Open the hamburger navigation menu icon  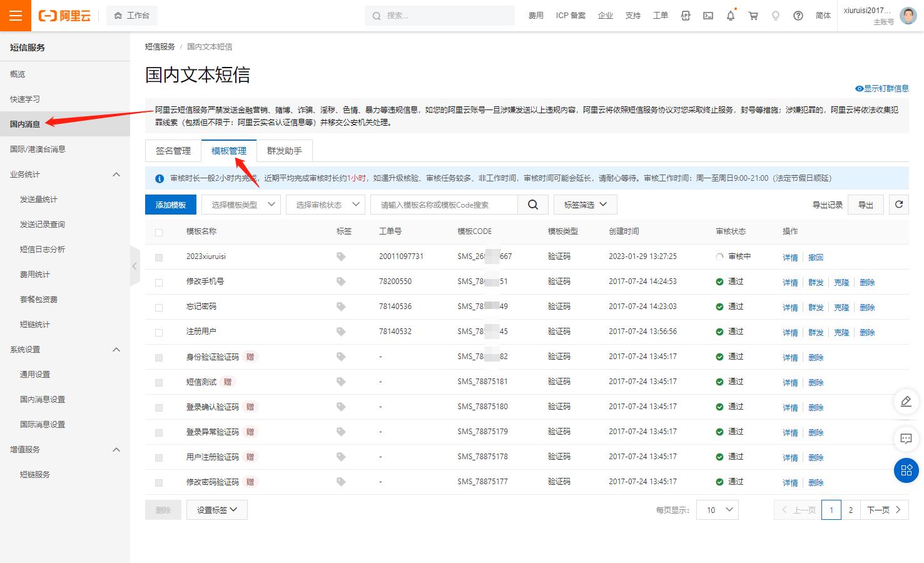[x=16, y=16]
